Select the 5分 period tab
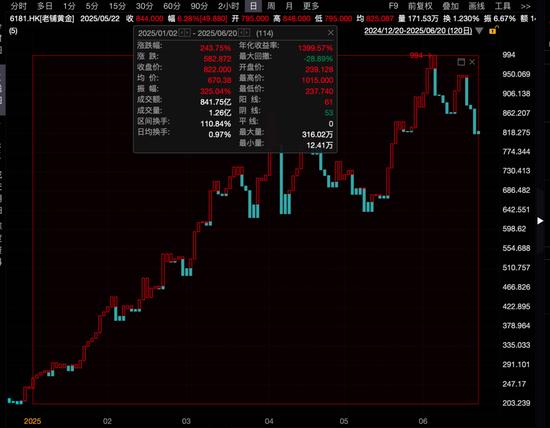 [92, 6]
